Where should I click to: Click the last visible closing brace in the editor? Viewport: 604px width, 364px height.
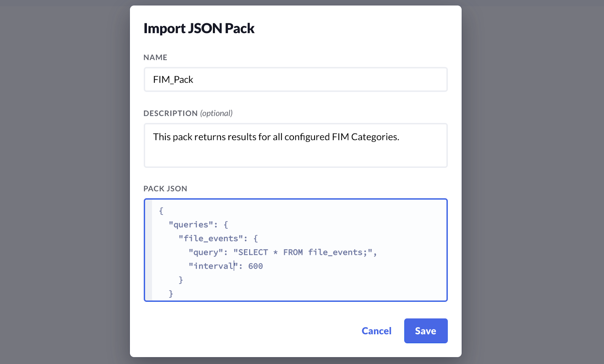coord(171,293)
